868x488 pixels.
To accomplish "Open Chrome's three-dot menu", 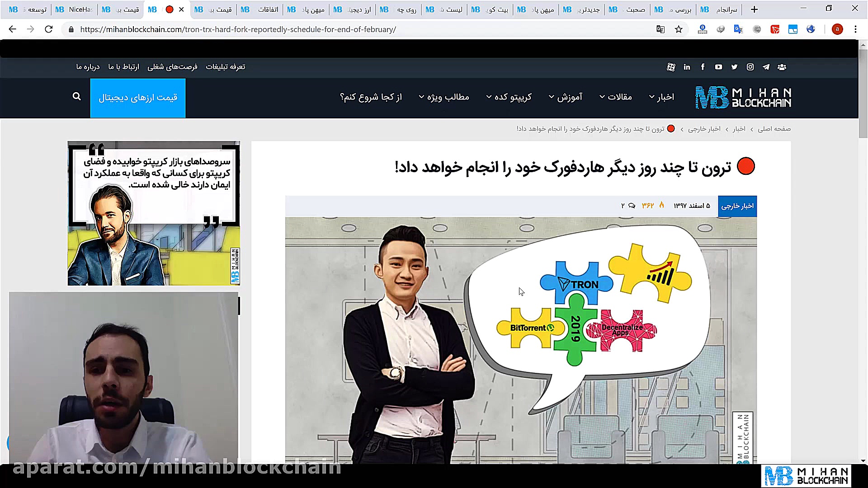I will point(855,29).
